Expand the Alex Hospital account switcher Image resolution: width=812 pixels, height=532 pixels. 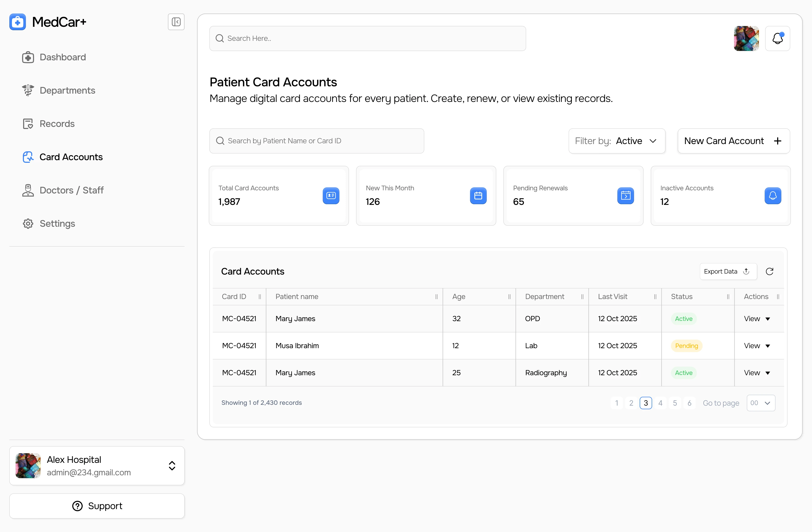pyautogui.click(x=172, y=465)
